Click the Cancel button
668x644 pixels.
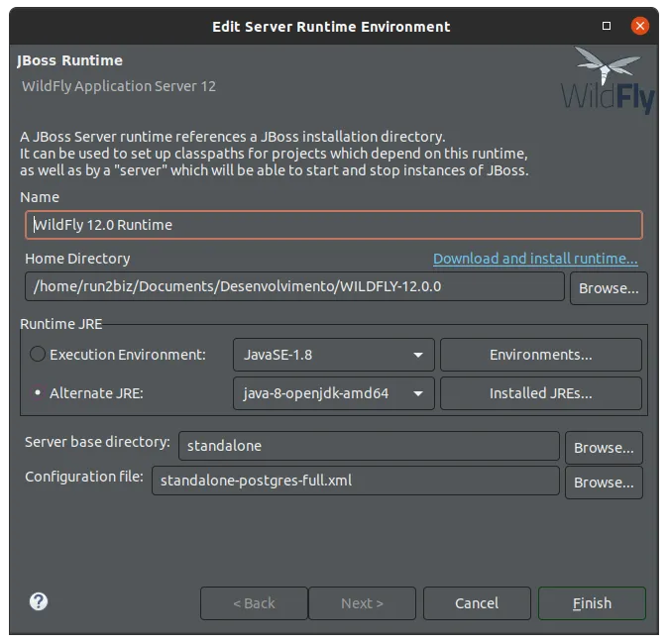[x=477, y=603]
